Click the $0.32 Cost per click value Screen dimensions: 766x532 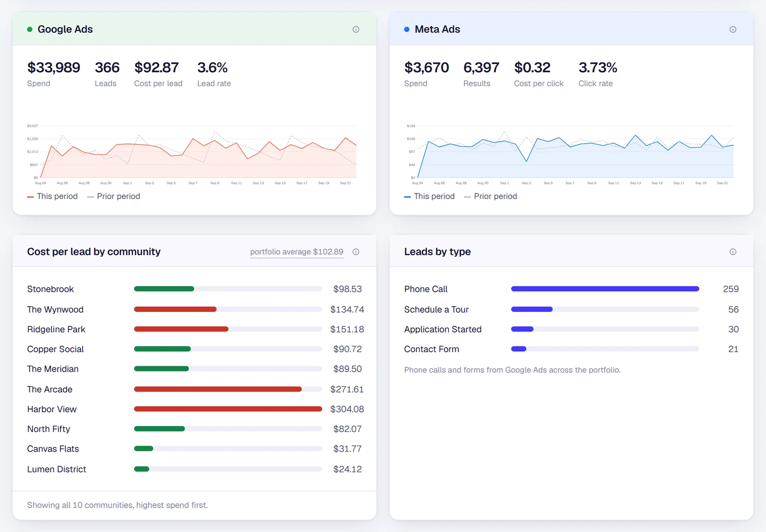pos(532,67)
